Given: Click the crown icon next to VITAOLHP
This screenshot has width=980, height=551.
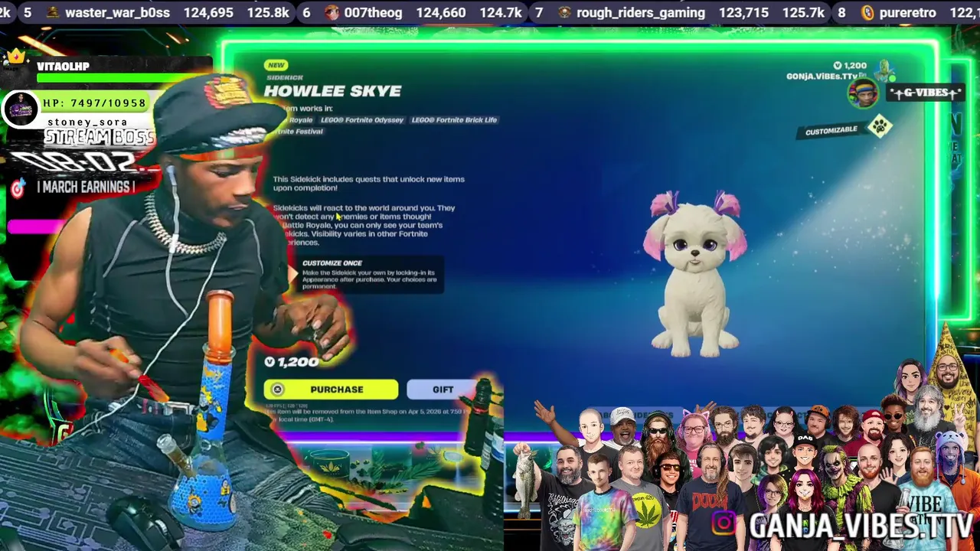Looking at the screenshot, I should (15, 57).
